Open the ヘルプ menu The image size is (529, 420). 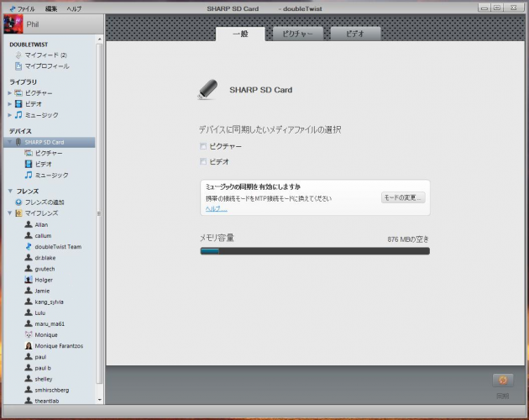click(x=74, y=8)
